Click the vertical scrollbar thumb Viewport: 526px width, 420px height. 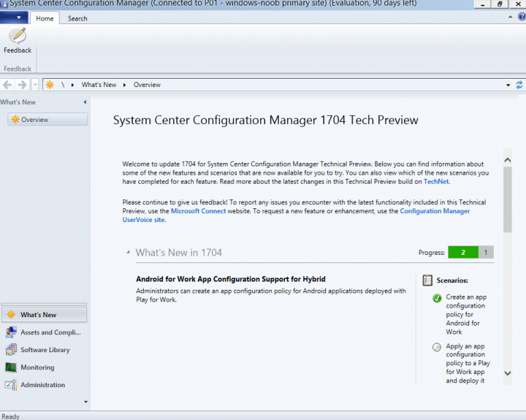[508, 199]
